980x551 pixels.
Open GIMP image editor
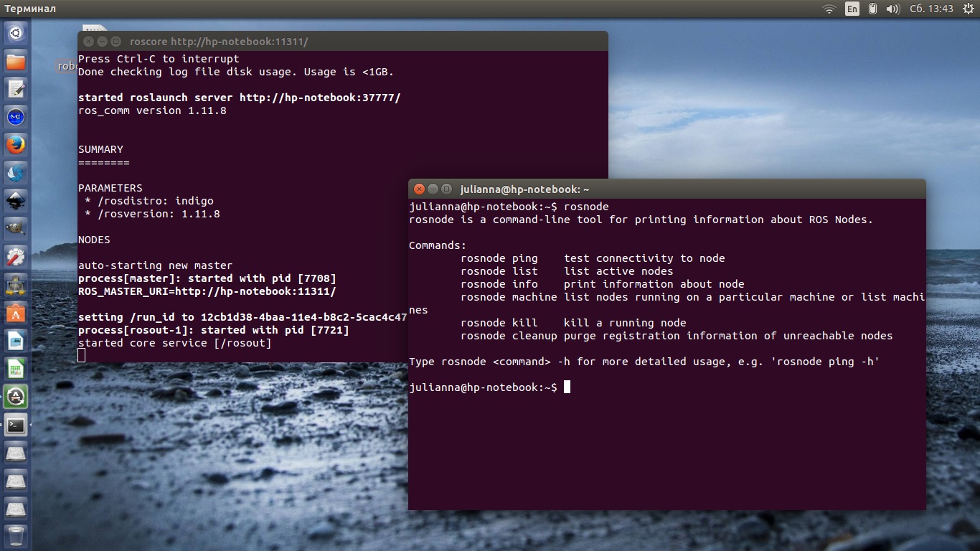pos(16,228)
